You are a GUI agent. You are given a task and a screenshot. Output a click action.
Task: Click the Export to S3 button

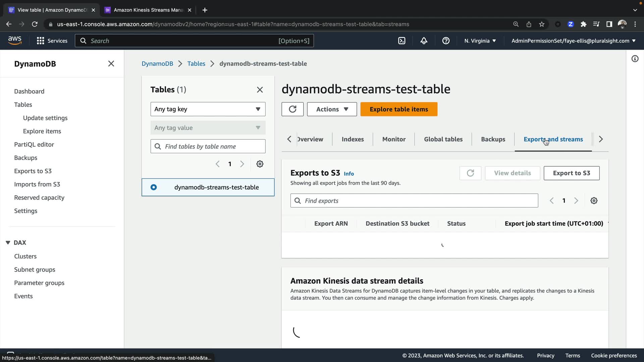coord(571,173)
